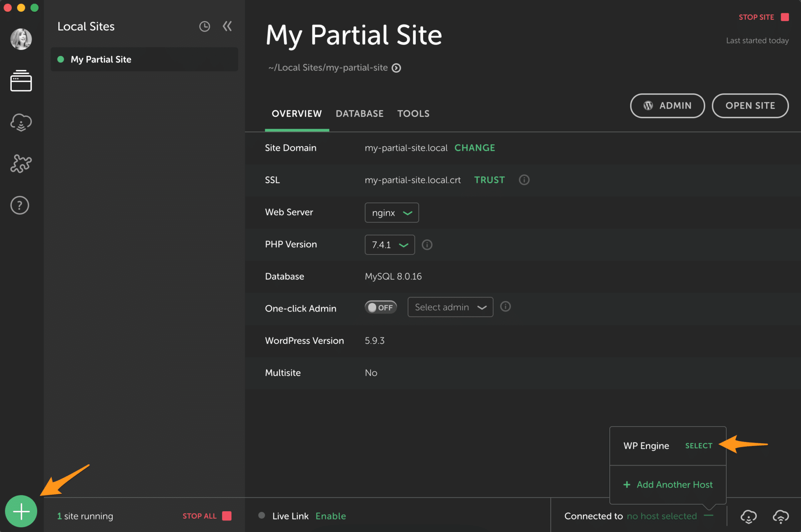Open Cloud Backups from the sidebar cloud icon

pos(21,122)
